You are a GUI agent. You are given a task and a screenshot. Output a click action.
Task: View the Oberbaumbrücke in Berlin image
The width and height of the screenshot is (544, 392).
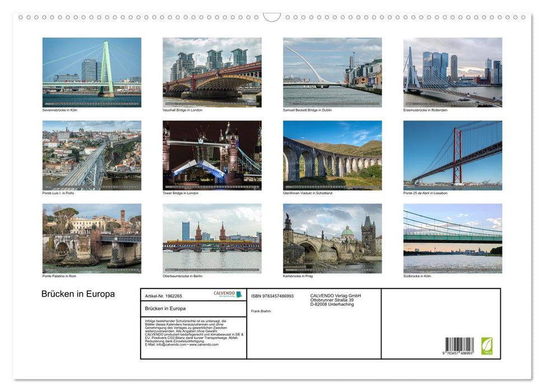(212, 238)
